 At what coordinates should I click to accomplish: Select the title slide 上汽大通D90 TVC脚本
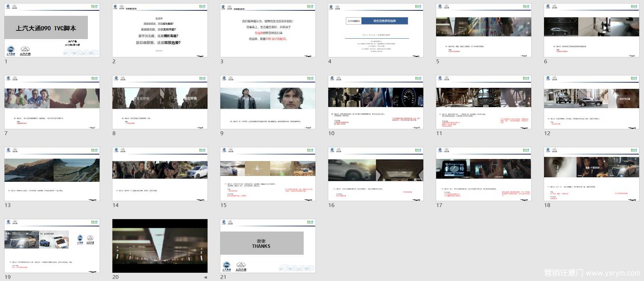pyautogui.click(x=52, y=30)
